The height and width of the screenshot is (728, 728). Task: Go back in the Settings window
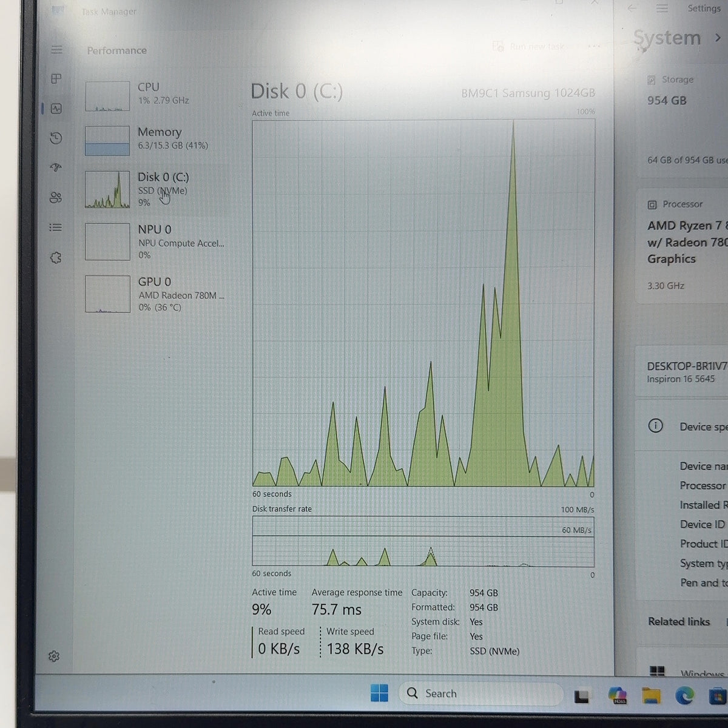pyautogui.click(x=632, y=8)
